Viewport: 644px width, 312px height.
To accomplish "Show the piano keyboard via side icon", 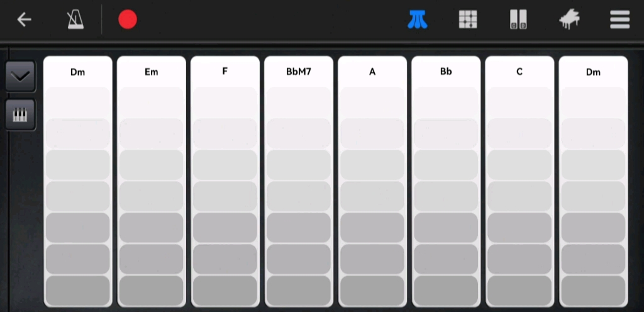I will pyautogui.click(x=20, y=115).
